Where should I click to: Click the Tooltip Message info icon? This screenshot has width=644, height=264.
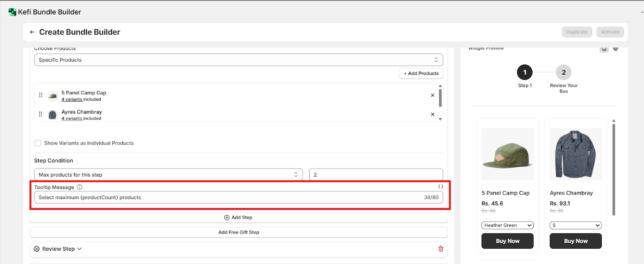80,187
